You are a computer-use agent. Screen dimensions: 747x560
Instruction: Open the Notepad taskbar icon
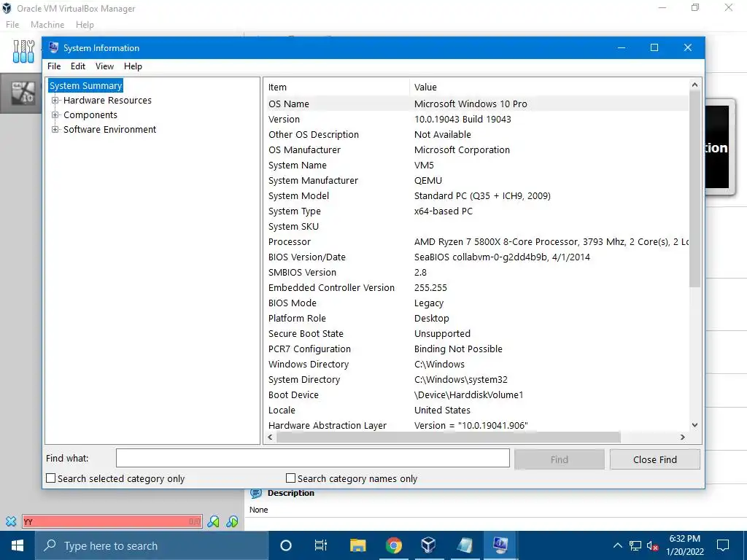pos(465,545)
